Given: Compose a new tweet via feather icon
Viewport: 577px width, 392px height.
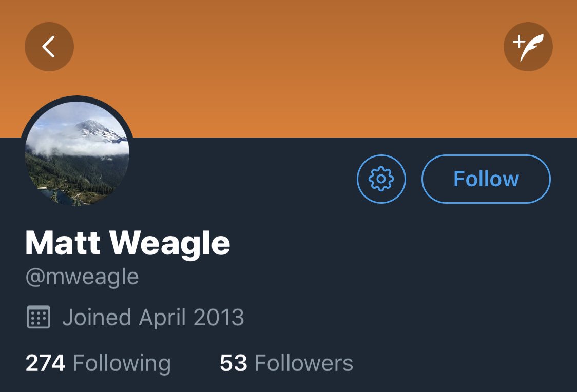Looking at the screenshot, I should (x=528, y=47).
